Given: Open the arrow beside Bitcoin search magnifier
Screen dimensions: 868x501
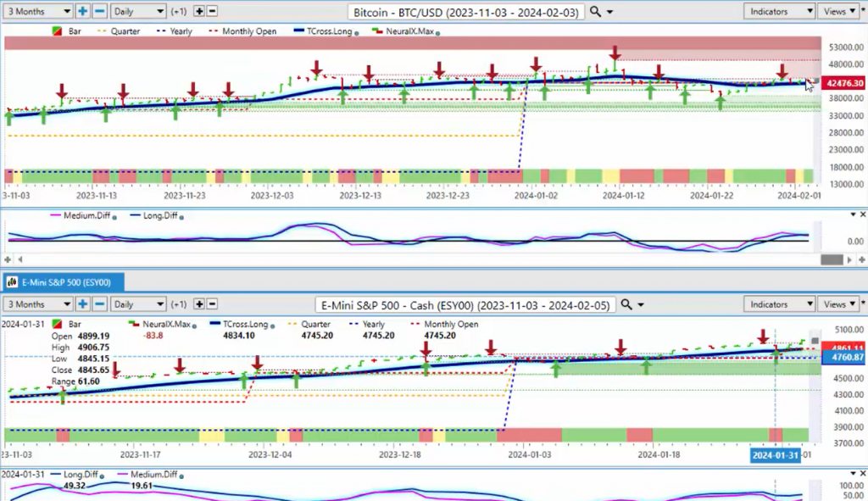Looking at the screenshot, I should tap(610, 12).
